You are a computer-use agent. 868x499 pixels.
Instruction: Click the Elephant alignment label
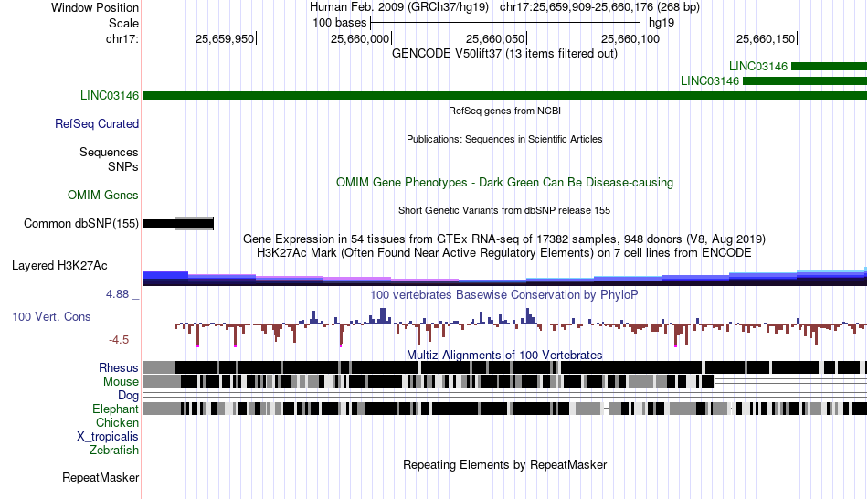click(x=116, y=409)
